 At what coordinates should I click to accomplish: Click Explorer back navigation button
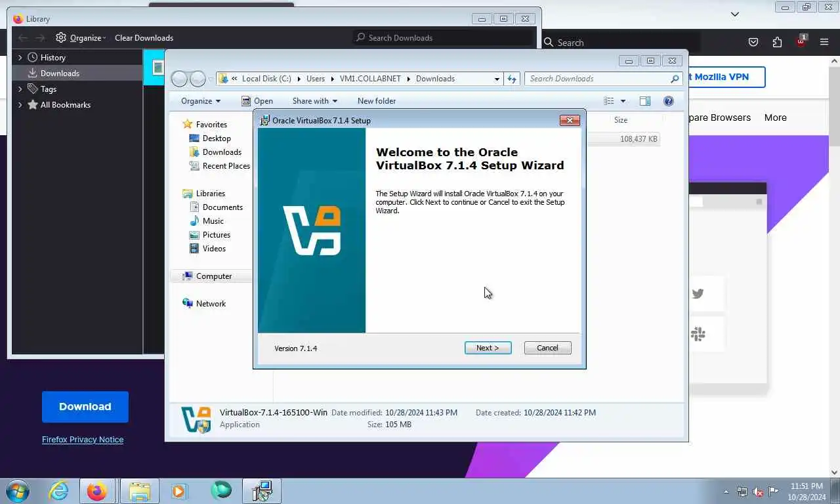(179, 79)
